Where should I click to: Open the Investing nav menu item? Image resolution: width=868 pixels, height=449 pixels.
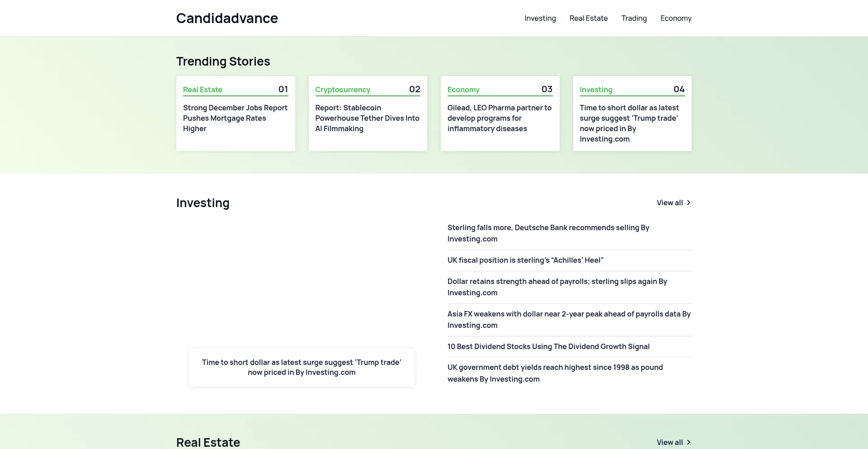[540, 18]
